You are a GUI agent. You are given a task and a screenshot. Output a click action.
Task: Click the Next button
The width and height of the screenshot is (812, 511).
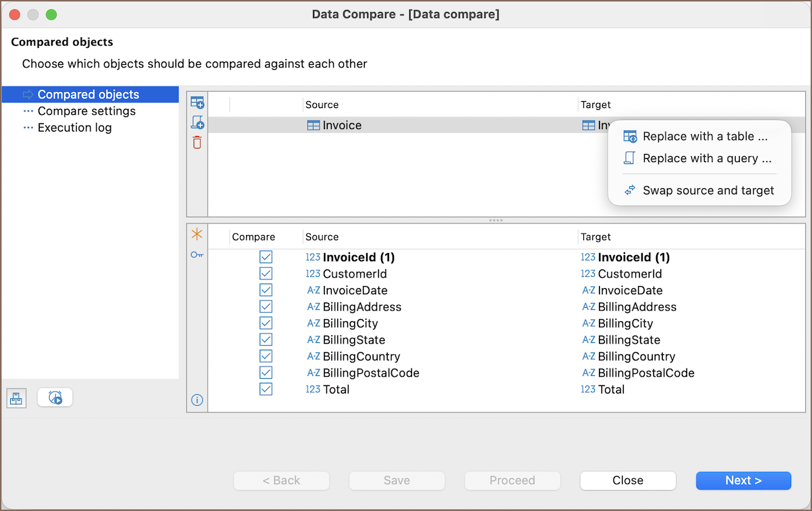point(743,481)
